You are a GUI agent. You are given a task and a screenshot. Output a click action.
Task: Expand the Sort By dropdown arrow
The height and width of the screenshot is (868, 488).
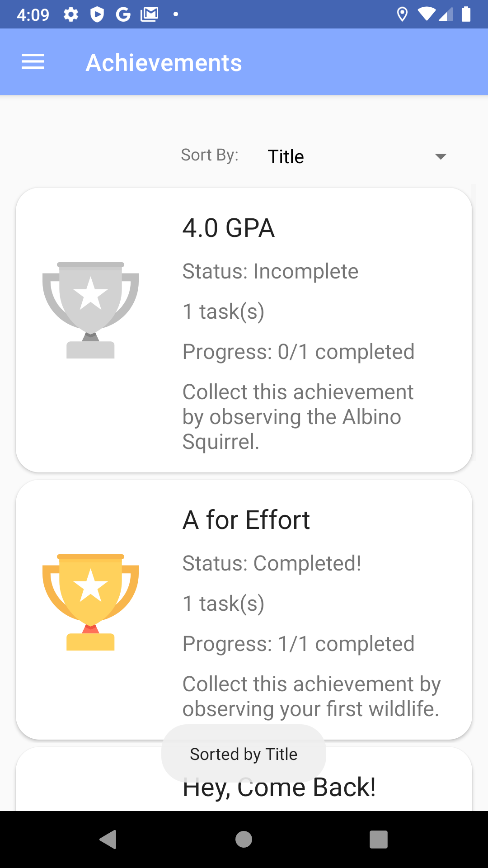(440, 156)
